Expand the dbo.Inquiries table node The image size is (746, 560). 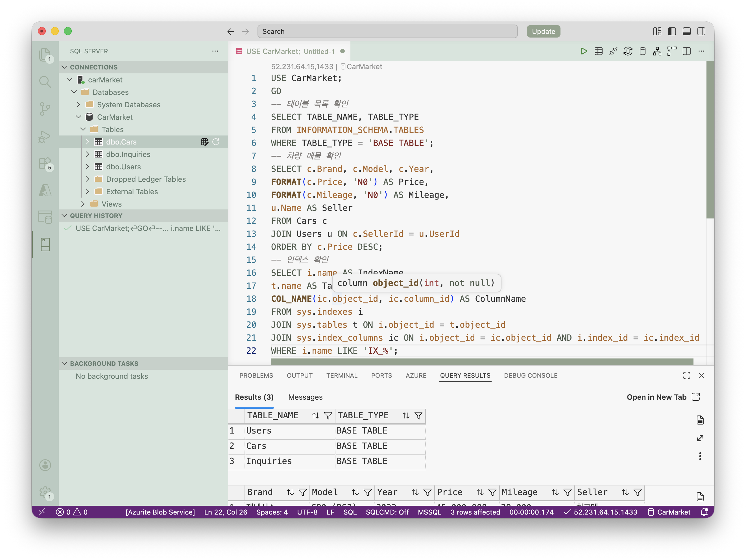pos(87,154)
